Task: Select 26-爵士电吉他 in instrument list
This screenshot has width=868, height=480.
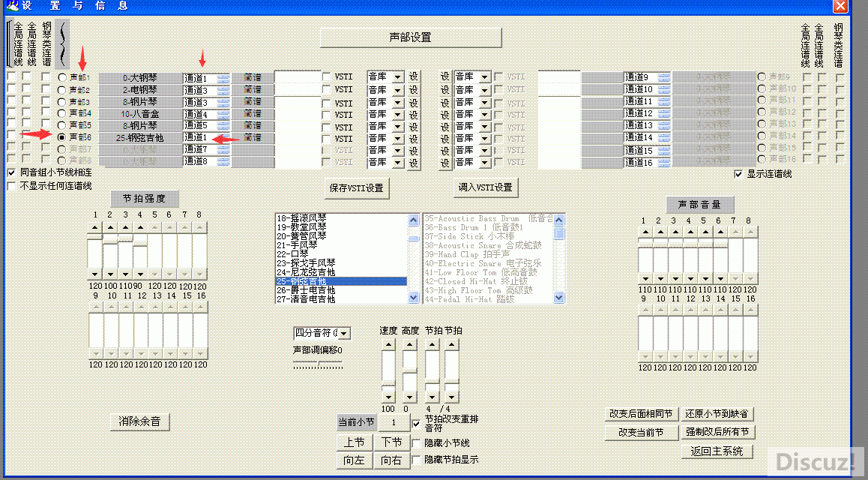Action: 341,290
